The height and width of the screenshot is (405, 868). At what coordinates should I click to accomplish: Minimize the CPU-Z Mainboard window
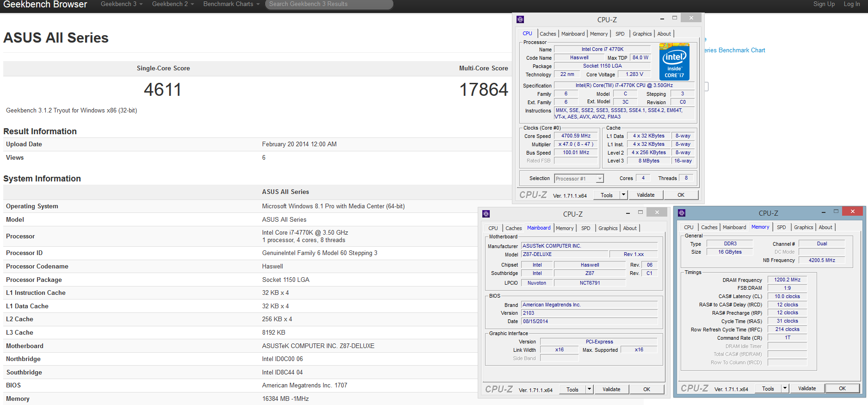point(628,213)
